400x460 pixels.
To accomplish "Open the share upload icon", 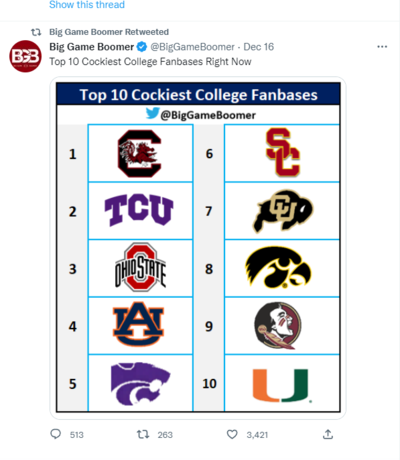I will tap(328, 434).
